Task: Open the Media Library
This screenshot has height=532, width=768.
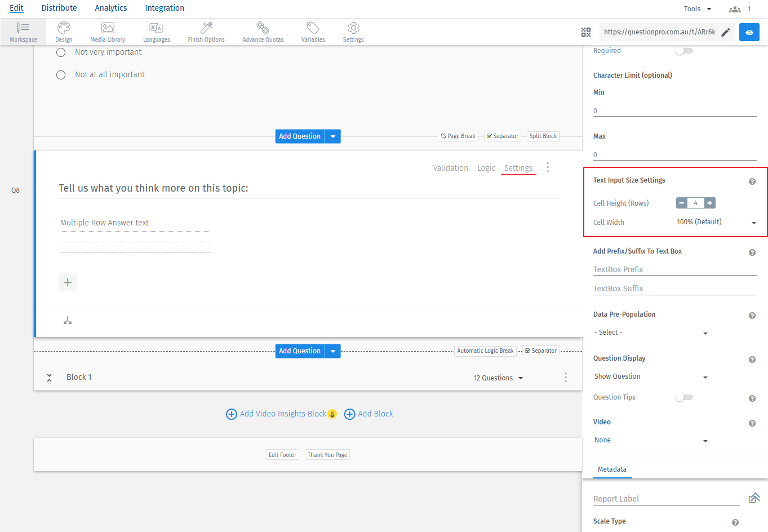Action: [108, 32]
